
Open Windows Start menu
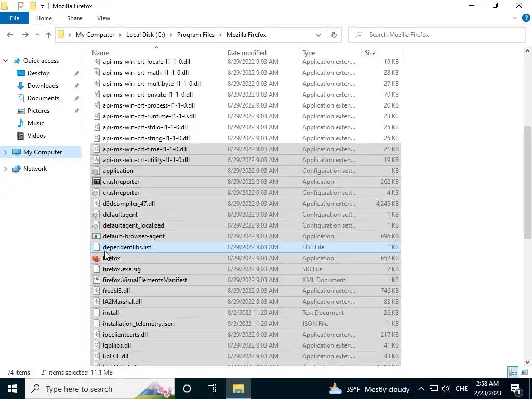[x=12, y=389]
